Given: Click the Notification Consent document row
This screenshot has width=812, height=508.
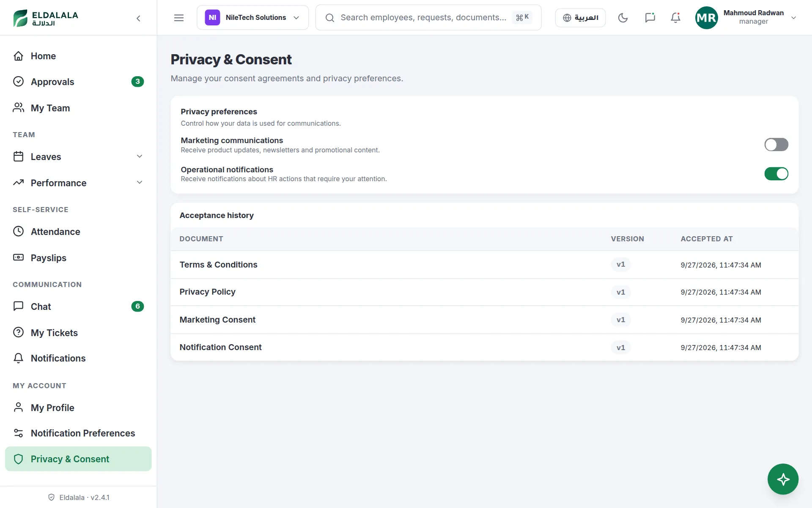Looking at the screenshot, I should 484,347.
